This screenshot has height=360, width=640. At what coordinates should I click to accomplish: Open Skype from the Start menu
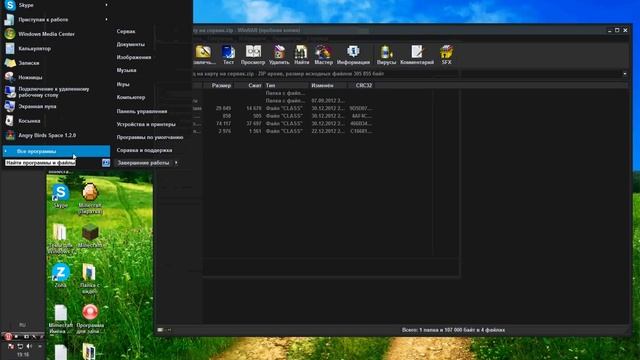point(56,5)
